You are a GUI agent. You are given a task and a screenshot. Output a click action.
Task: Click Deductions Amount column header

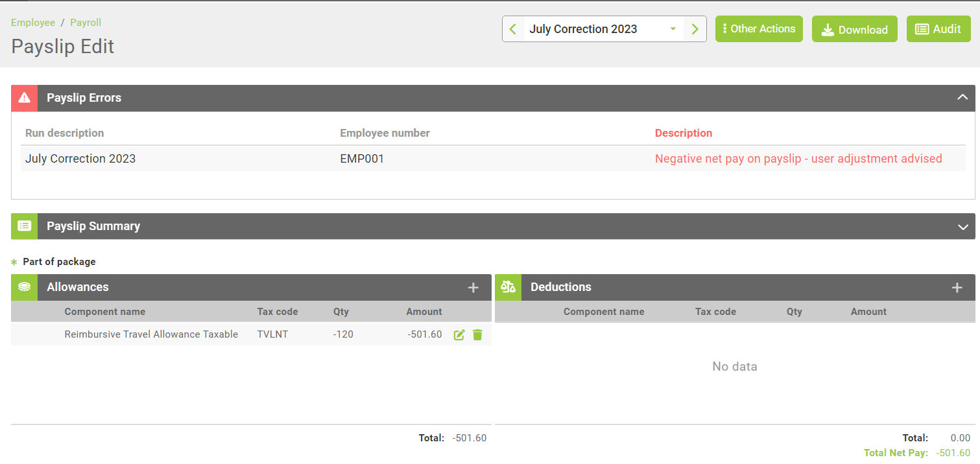tap(868, 312)
